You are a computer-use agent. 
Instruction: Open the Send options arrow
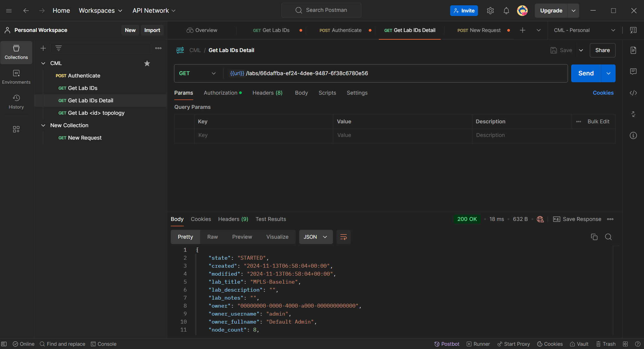click(x=608, y=73)
